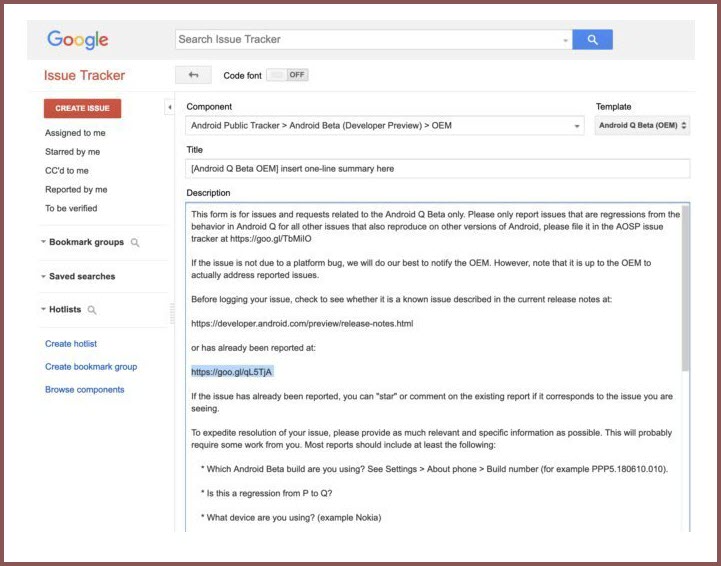Open Assigned to me list
Viewport: 721px width, 566px height.
pyautogui.click(x=75, y=133)
